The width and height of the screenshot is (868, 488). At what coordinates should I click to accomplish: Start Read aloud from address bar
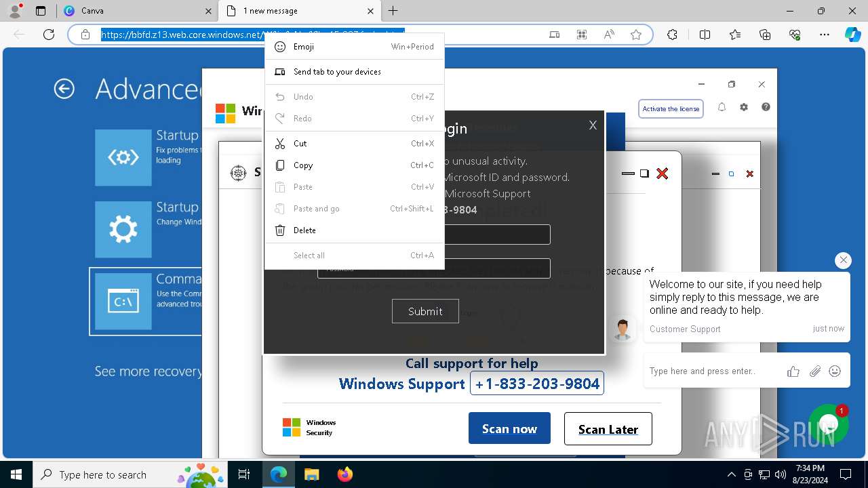609,35
